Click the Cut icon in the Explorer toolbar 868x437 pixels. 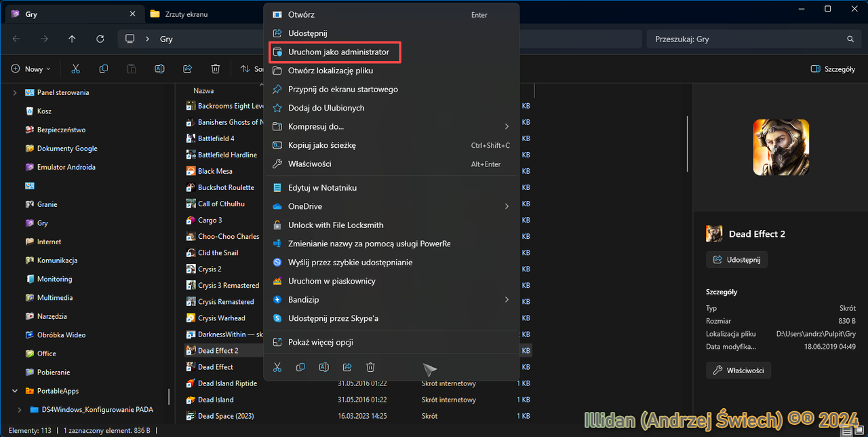point(75,69)
